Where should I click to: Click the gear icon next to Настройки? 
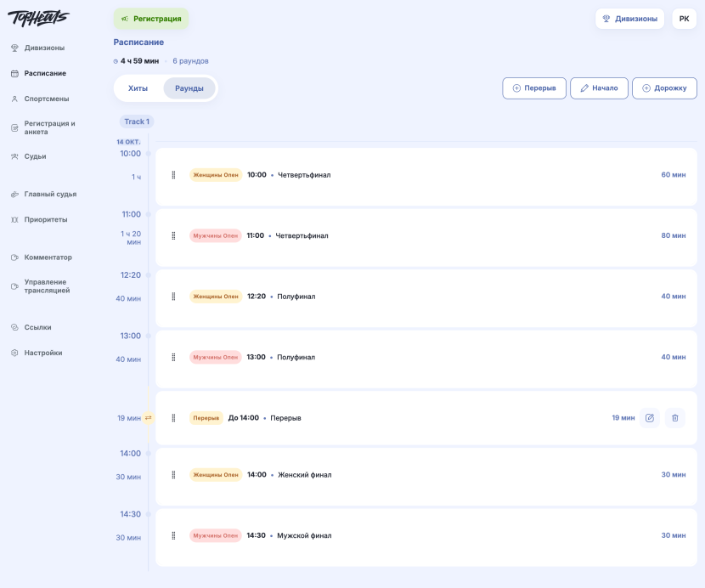14,353
